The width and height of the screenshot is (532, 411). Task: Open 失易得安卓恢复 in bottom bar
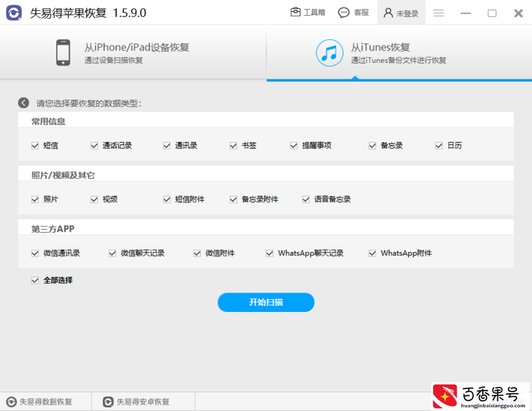pyautogui.click(x=143, y=401)
